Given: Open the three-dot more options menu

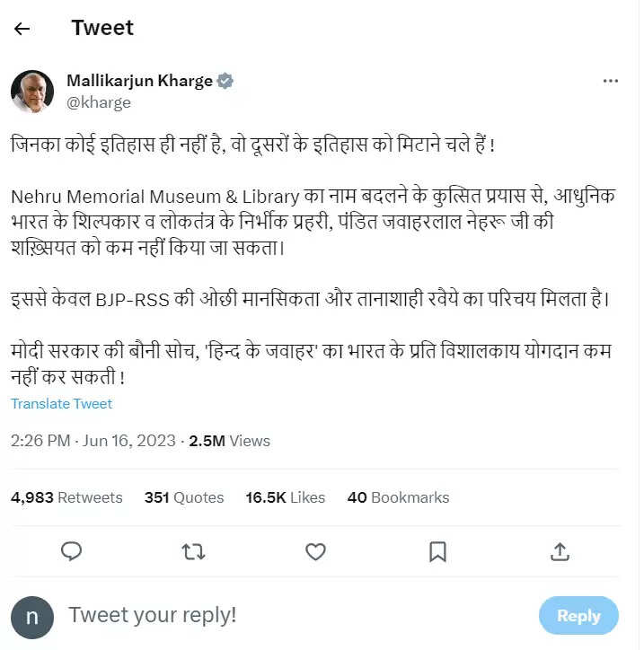Looking at the screenshot, I should pyautogui.click(x=611, y=81).
